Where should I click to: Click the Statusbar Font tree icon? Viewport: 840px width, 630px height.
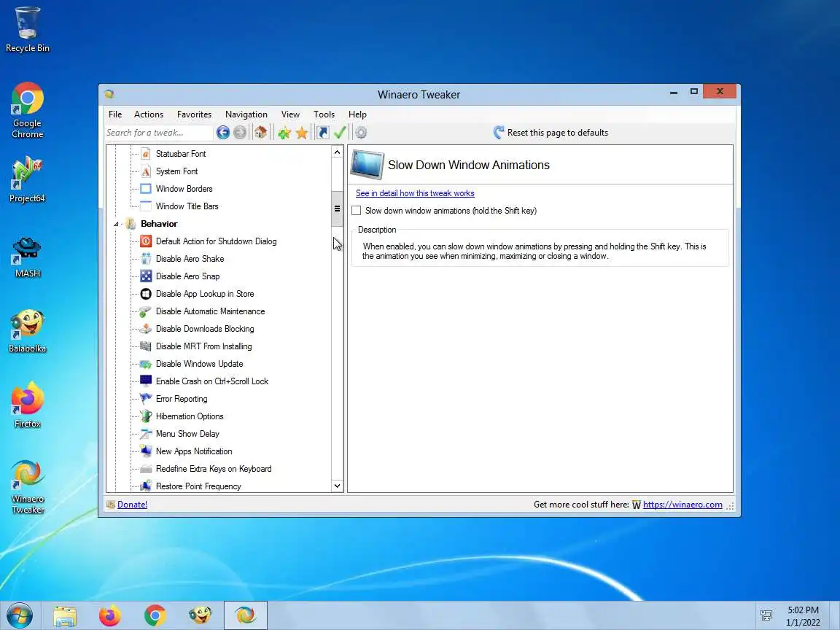click(x=146, y=154)
